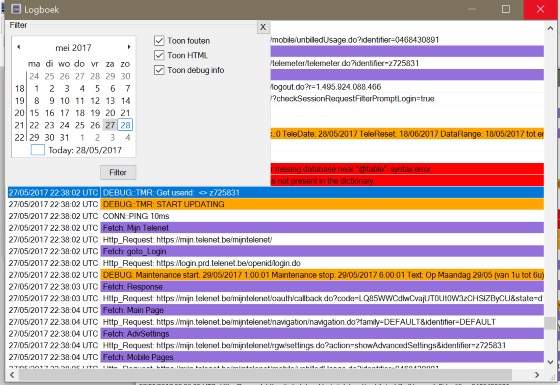This screenshot has height=385, width=560.
Task: Click the vertical scrollbar thumb
Action: click(550, 323)
